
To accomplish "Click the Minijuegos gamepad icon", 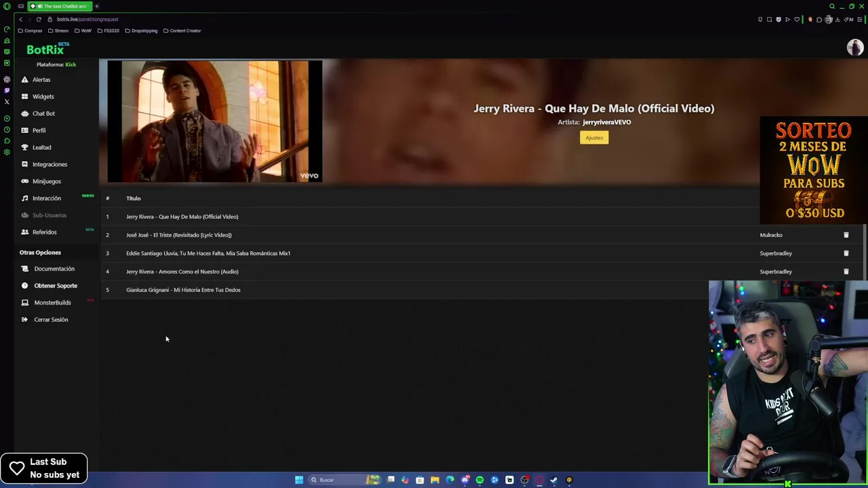I will (25, 181).
